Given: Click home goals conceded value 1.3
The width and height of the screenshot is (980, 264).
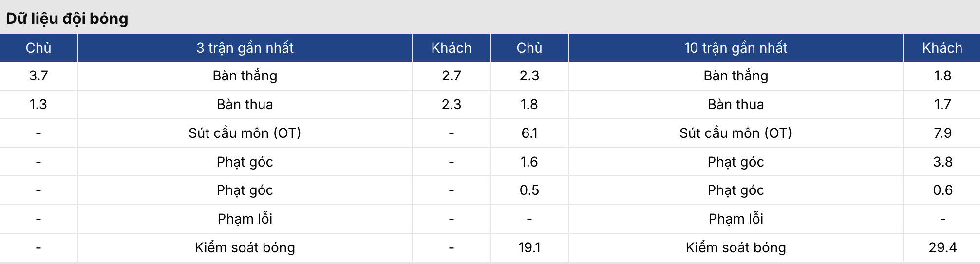Looking at the screenshot, I should (x=38, y=104).
